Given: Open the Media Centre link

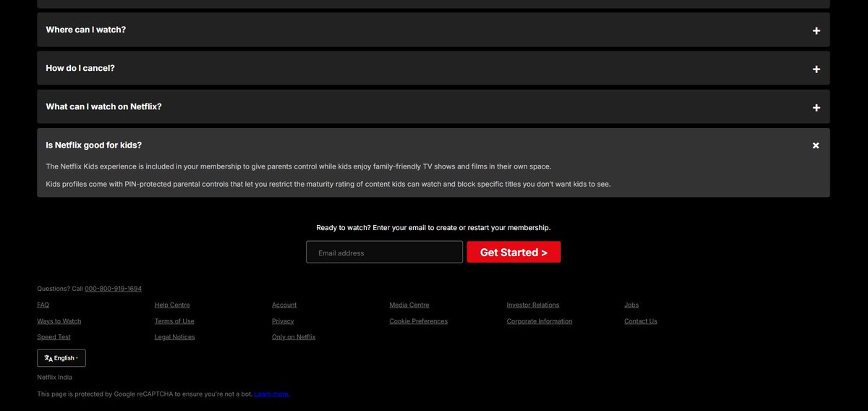Looking at the screenshot, I should [409, 305].
